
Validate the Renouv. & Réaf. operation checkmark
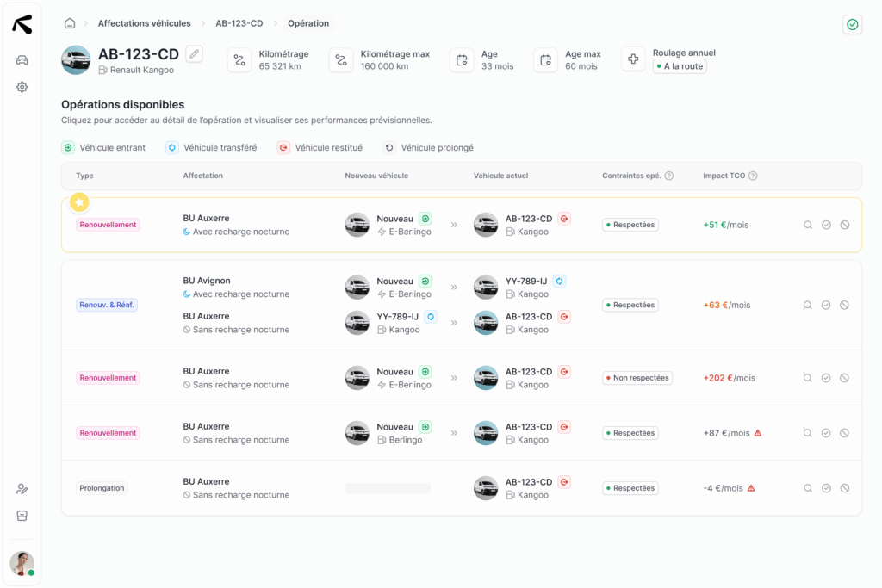826,305
